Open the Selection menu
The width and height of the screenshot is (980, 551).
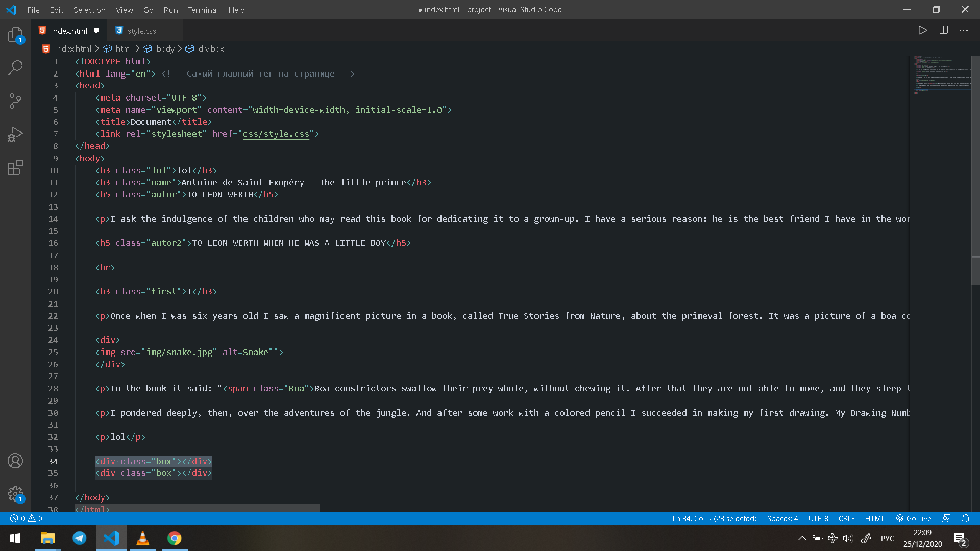[x=89, y=10]
